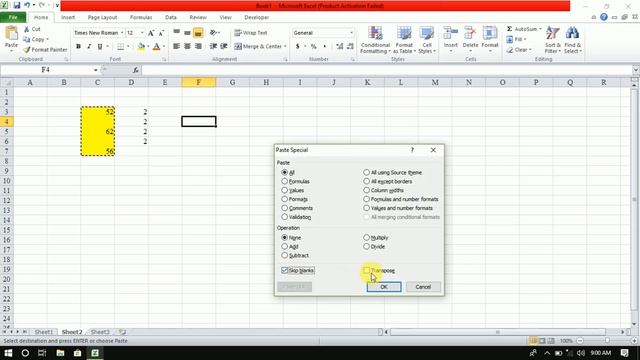Click the Paste clipboard icon

pos(11,33)
